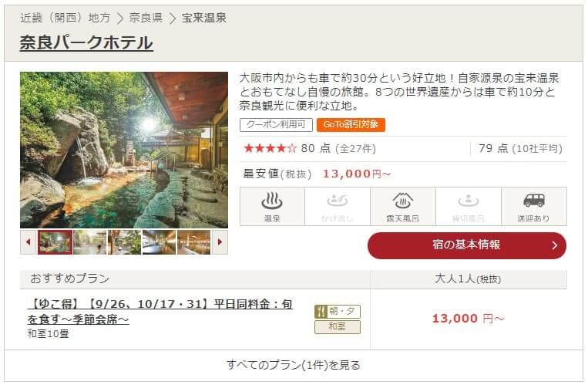Select the first outdoor bath thumbnail
Image resolution: width=588 pixels, height=385 pixels.
pyautogui.click(x=55, y=242)
